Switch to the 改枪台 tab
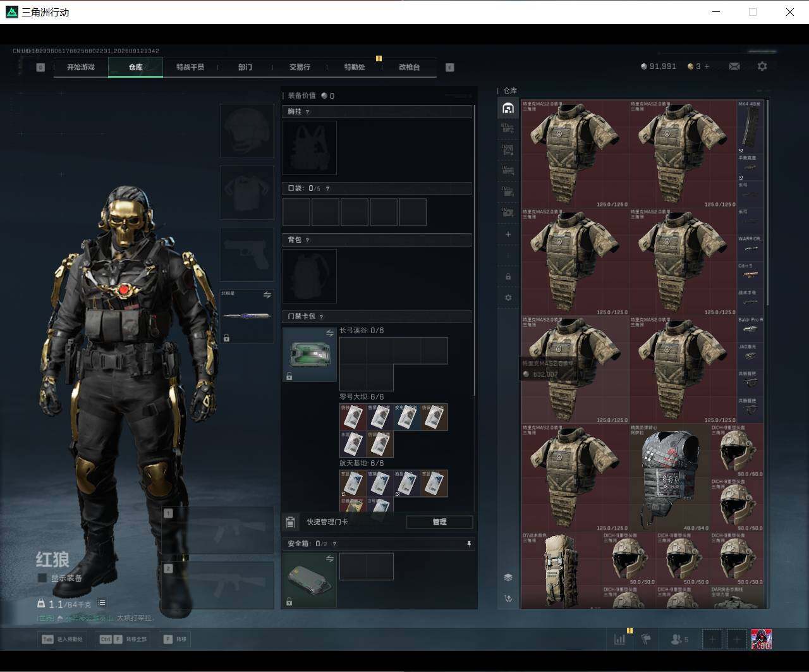Screen dimensions: 809x672 point(409,67)
